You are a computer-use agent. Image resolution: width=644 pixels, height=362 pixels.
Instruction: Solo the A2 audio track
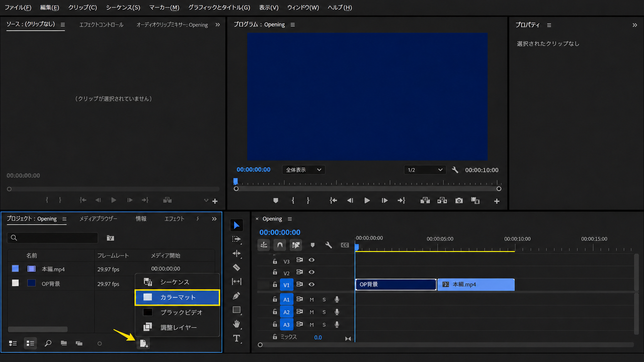pyautogui.click(x=324, y=312)
